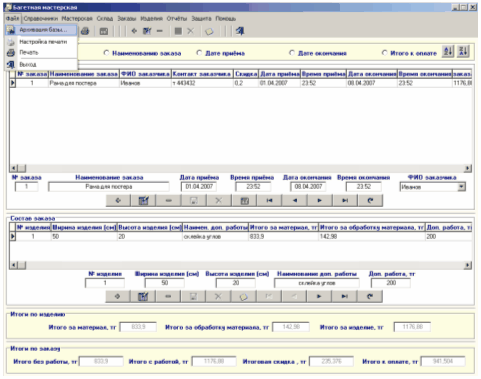
Task: Choose Выход in the open File menu
Action: point(28,64)
